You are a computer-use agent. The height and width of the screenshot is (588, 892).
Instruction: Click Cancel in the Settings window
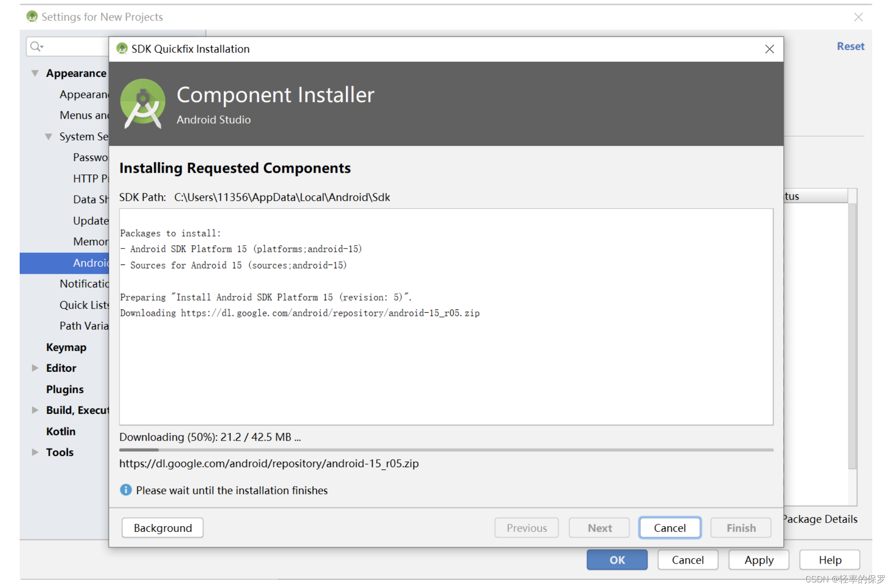pos(688,560)
